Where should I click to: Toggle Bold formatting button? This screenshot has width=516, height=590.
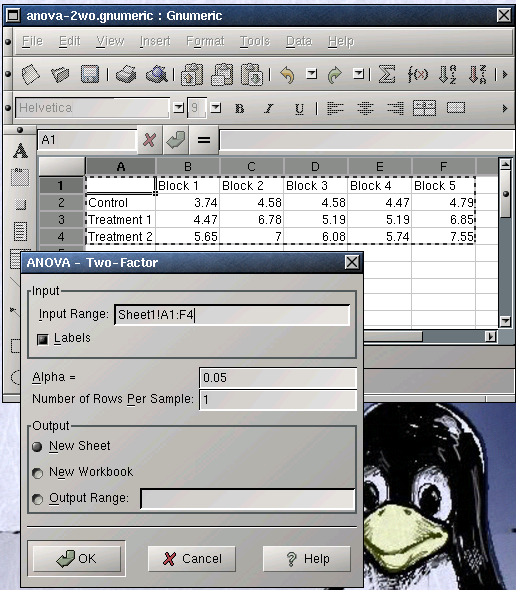coord(239,108)
